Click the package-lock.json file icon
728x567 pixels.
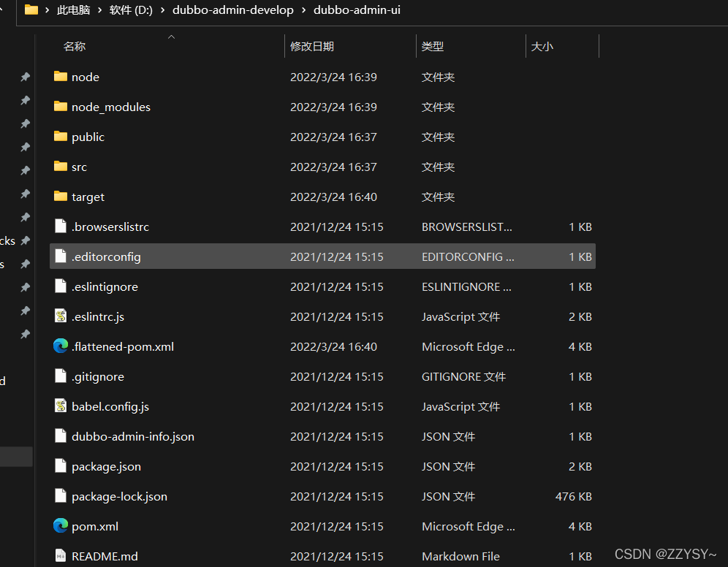tap(61, 495)
